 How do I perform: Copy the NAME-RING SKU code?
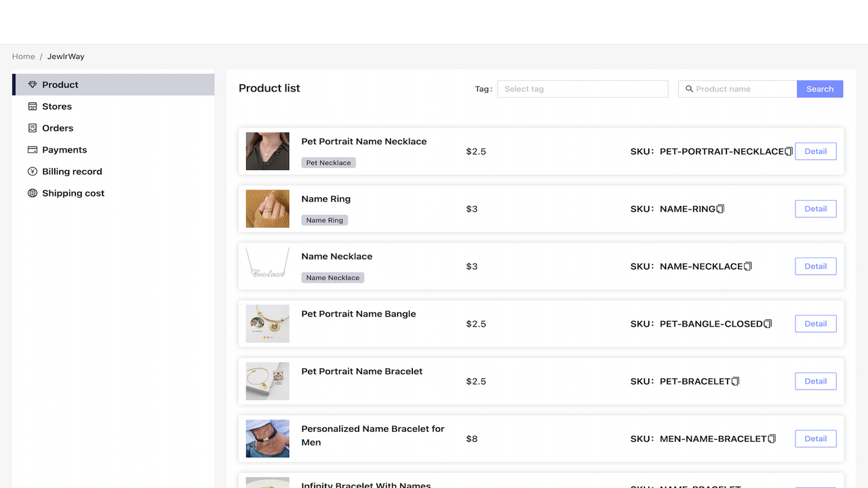click(x=720, y=209)
